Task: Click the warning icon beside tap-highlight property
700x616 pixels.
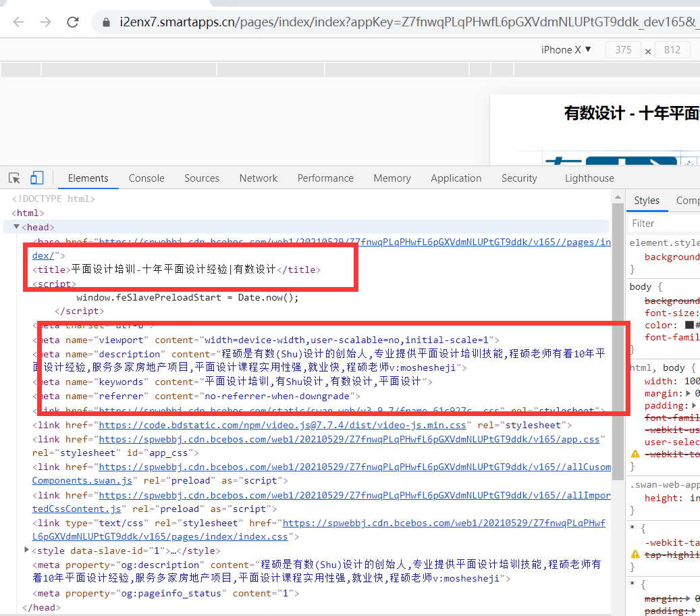Action: (x=635, y=555)
